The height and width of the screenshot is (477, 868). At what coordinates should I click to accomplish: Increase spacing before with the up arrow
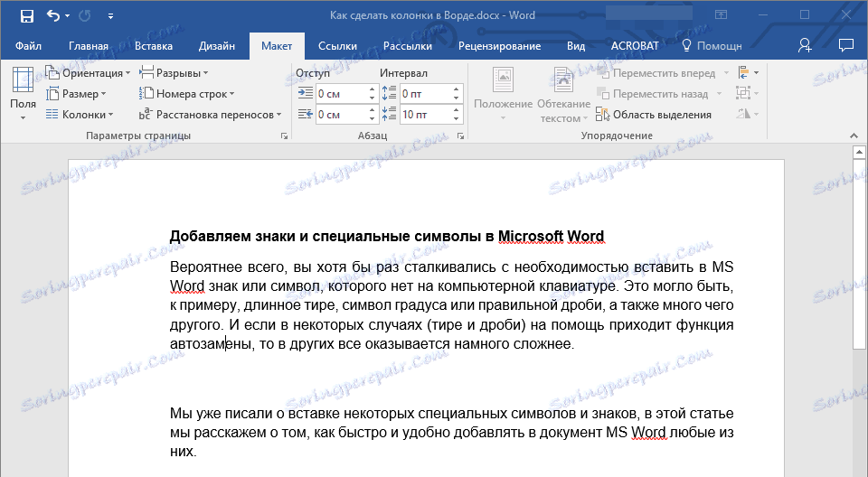[456, 89]
